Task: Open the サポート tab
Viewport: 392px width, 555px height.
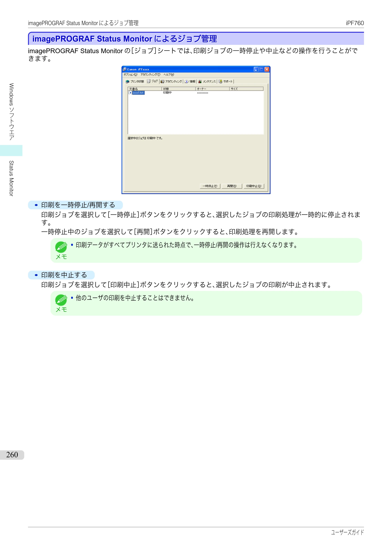Action: (x=226, y=81)
